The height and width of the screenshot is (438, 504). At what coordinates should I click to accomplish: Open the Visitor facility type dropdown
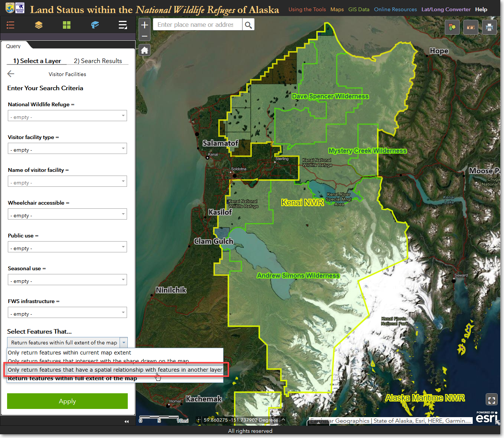coord(67,149)
